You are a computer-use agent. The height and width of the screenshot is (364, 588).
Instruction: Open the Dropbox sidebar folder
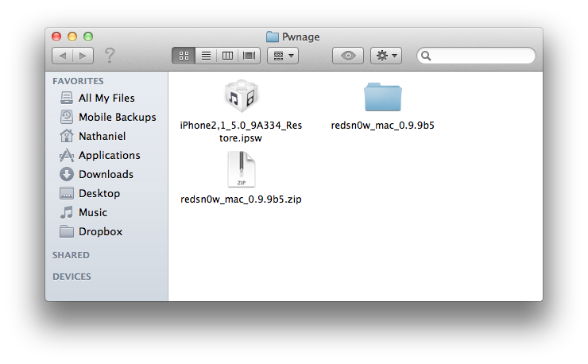point(100,231)
